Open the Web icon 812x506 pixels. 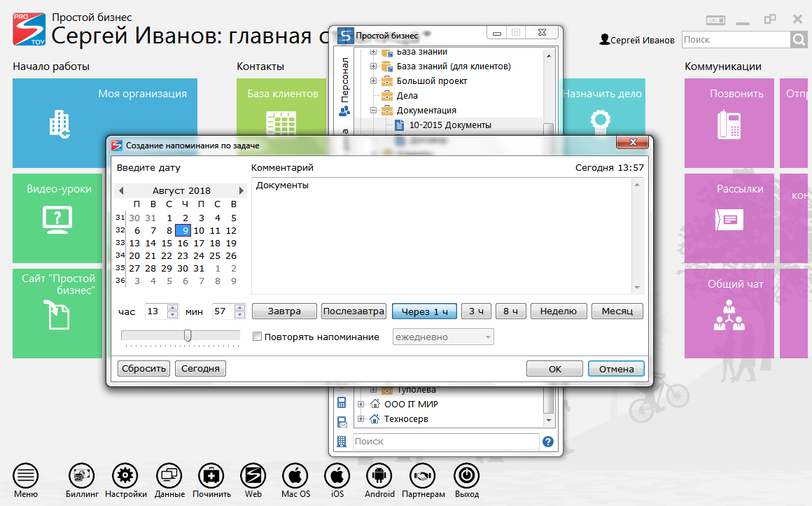tap(253, 475)
